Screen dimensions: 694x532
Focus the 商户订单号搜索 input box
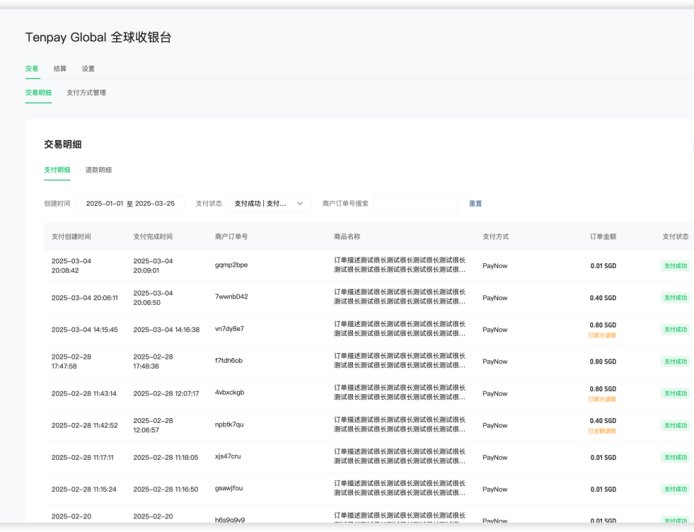pyautogui.click(x=415, y=203)
